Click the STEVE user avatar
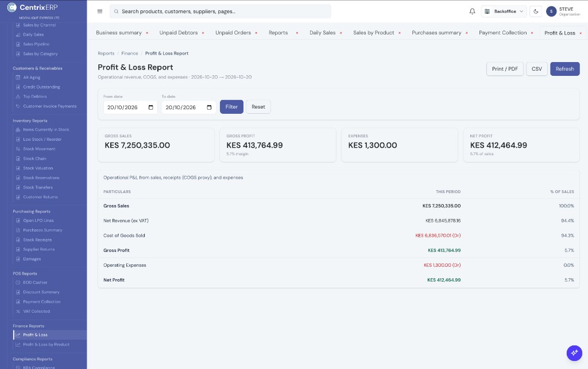Image resolution: width=588 pixels, height=369 pixels. tap(551, 11)
